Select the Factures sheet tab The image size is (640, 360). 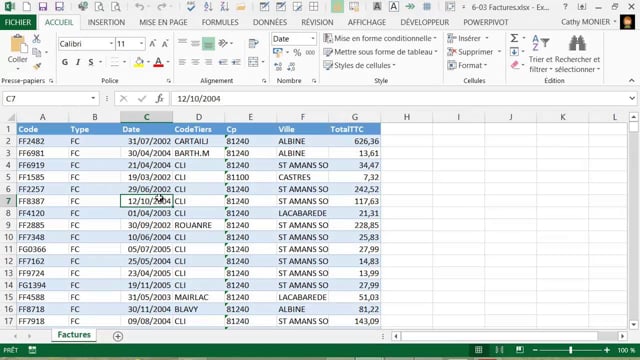point(74,335)
